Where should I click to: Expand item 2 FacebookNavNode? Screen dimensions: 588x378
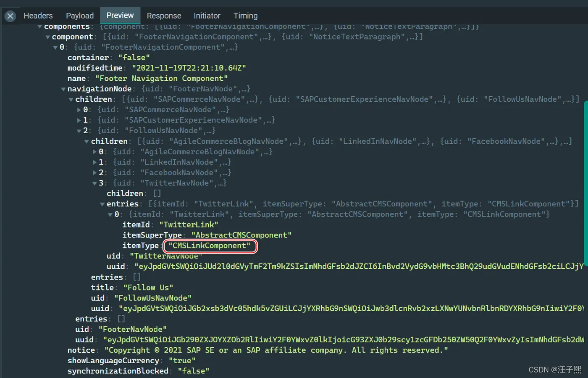click(94, 173)
